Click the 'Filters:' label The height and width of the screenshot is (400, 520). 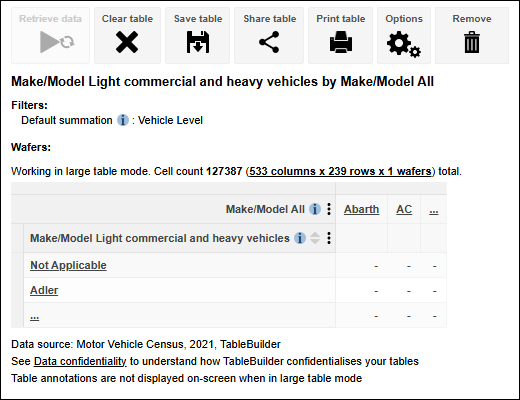[x=29, y=105]
